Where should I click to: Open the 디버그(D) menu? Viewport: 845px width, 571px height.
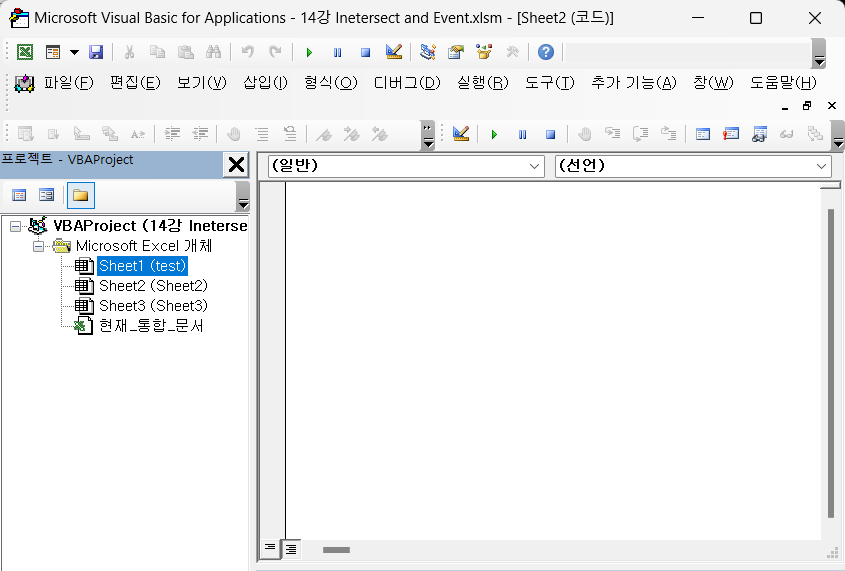point(407,83)
